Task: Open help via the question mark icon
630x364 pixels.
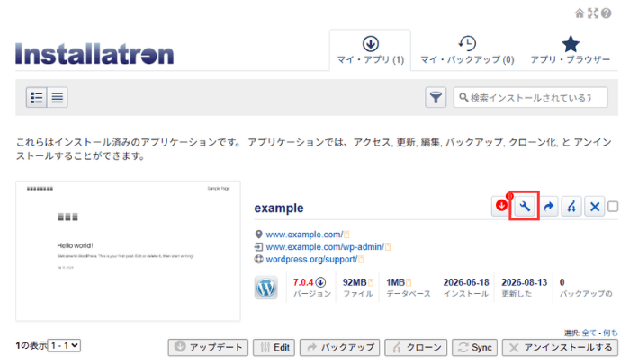Action: [x=607, y=13]
